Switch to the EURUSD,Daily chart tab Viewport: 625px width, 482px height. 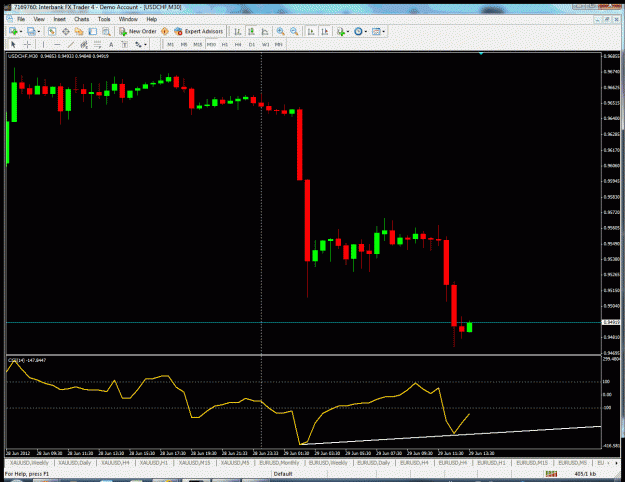coord(373,463)
